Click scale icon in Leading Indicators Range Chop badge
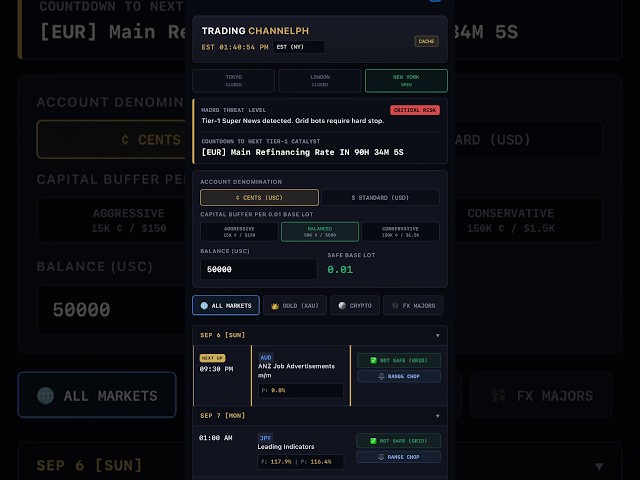 coord(381,457)
